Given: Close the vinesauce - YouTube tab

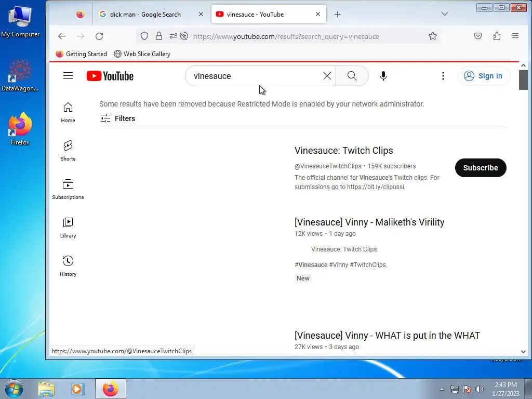Looking at the screenshot, I should [x=317, y=14].
